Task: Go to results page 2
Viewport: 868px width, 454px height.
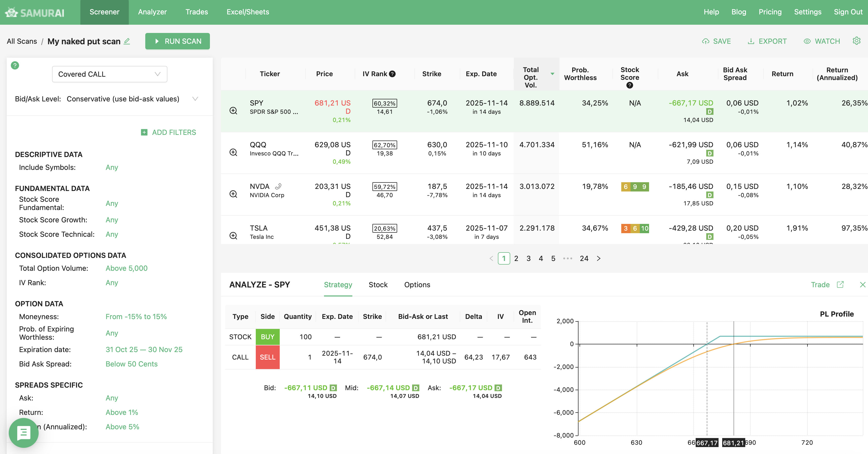Action: 516,258
